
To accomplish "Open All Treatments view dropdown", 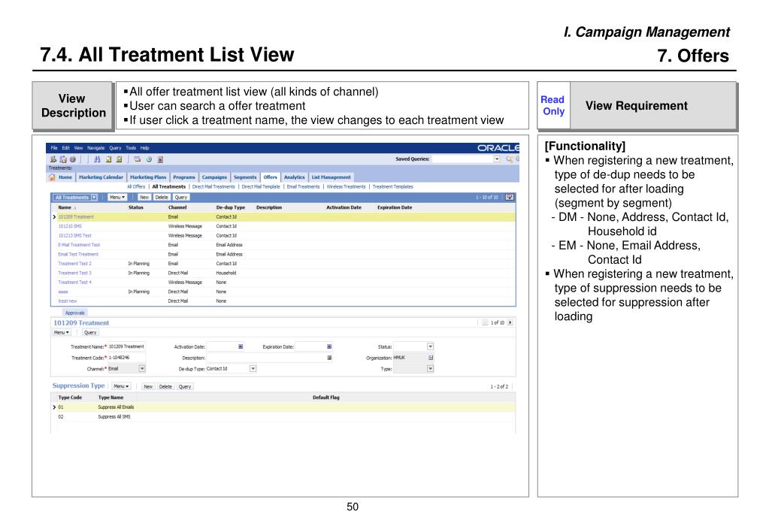I will 94,197.
